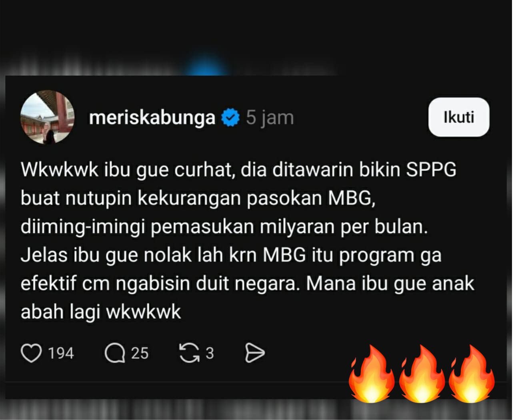Share the post with the paper plane icon
Viewport: 516px width, 420px height.
254,353
